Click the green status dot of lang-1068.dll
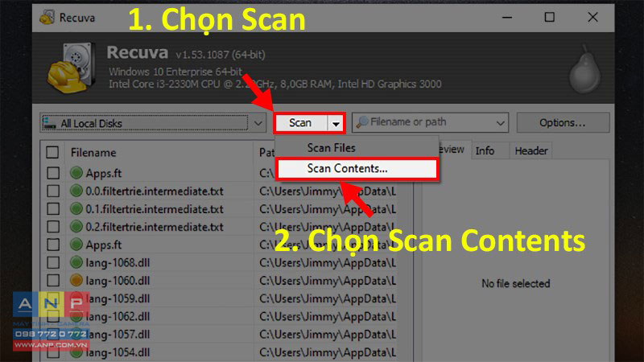 click(x=76, y=262)
